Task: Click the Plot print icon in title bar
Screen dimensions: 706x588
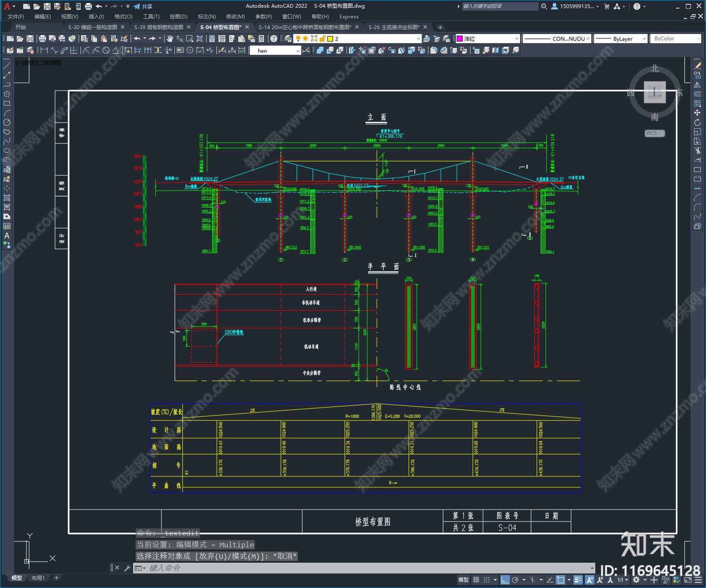Action: (88, 6)
